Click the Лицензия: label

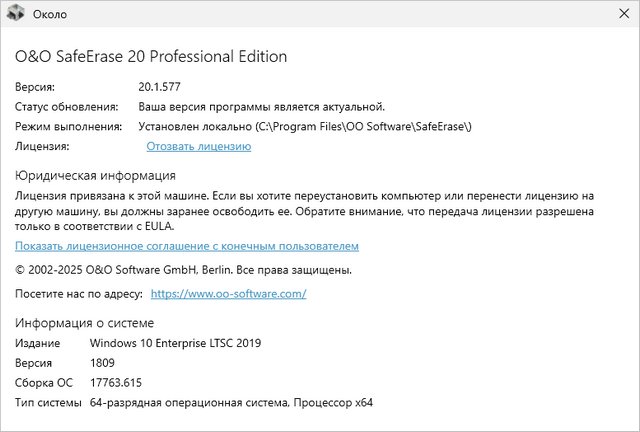point(42,147)
